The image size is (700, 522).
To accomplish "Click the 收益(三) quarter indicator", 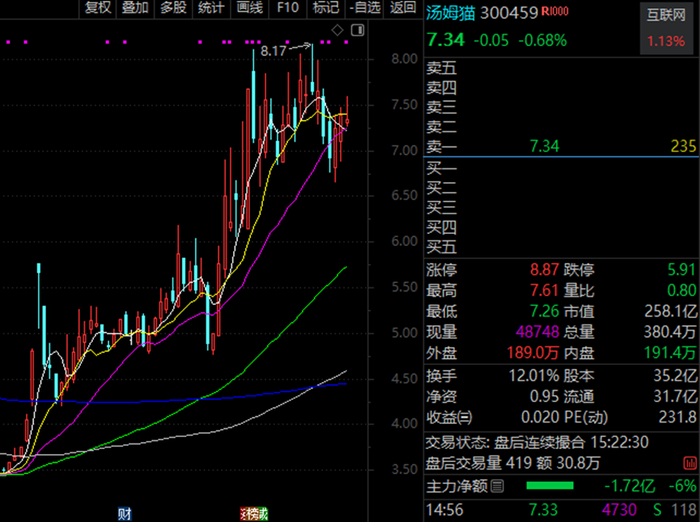I will click(x=449, y=417).
